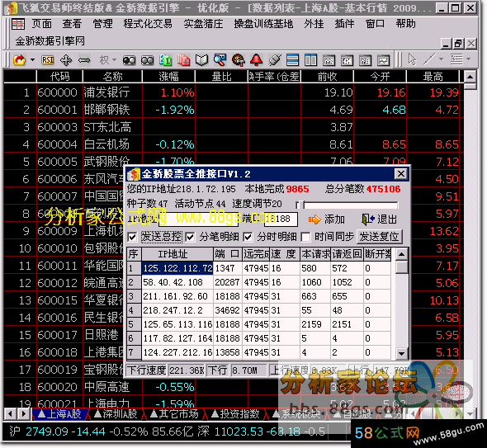
Task: Toggle the 发送总控 checkbox
Action: [132, 237]
